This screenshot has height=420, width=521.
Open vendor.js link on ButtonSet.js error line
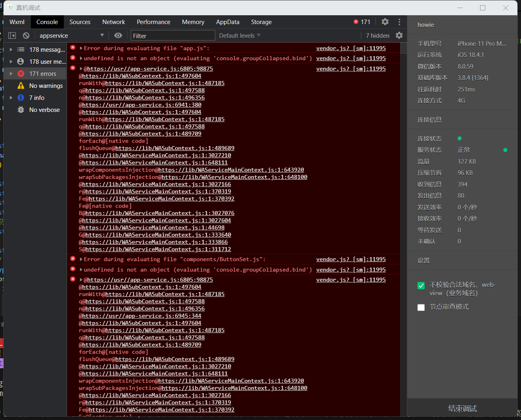351,259
